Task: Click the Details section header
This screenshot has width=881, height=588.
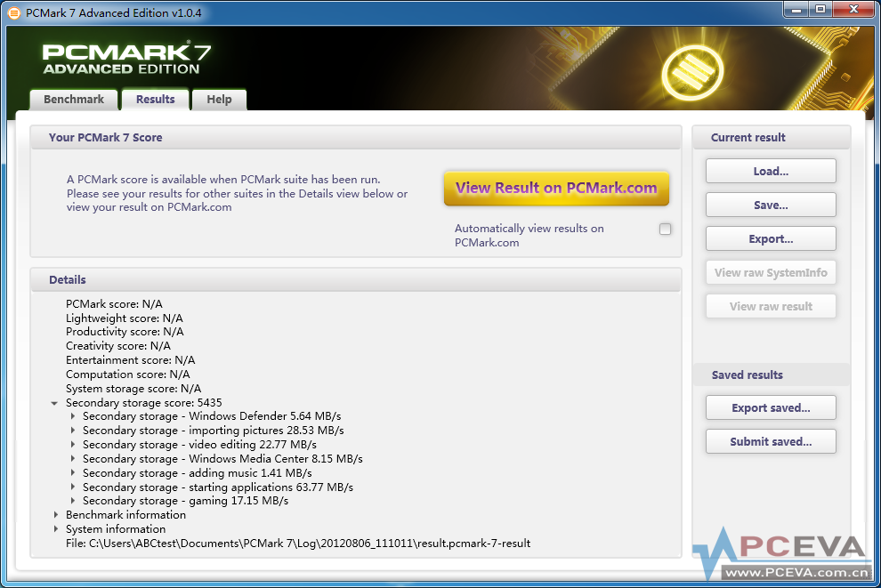Action: pos(356,279)
